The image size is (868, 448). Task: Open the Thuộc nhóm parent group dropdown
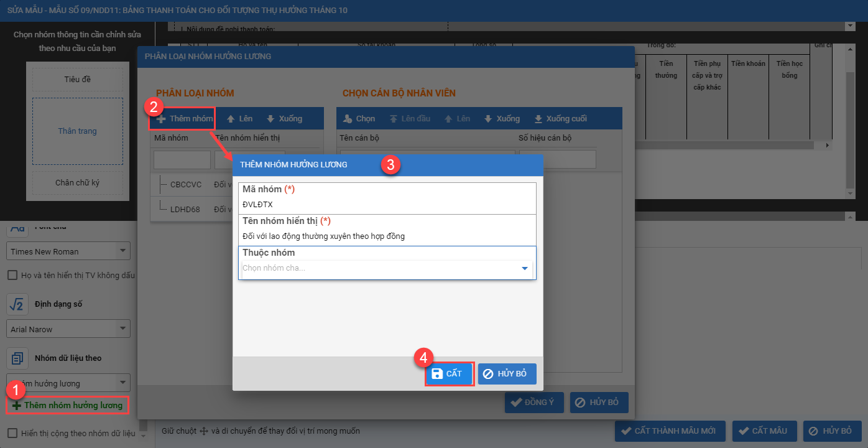524,268
